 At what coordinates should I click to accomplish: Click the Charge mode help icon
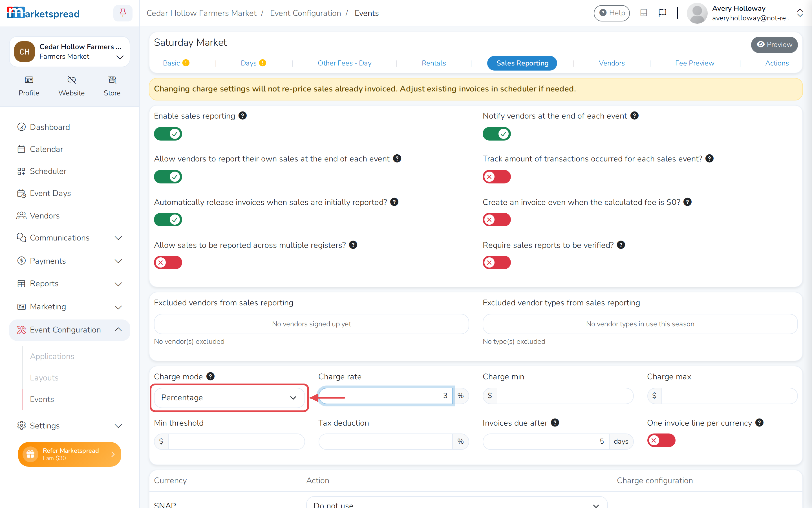(x=210, y=376)
